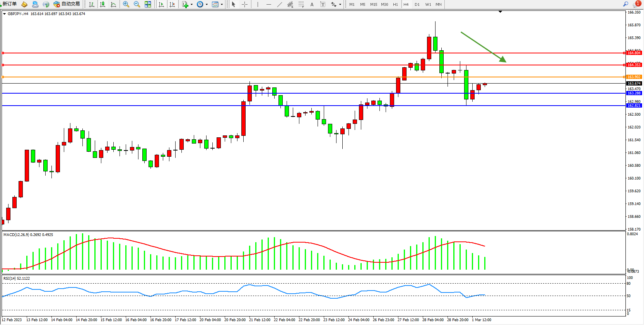Switch chart to candlestick mode
Screen dimensions: 644x325
(102, 4)
